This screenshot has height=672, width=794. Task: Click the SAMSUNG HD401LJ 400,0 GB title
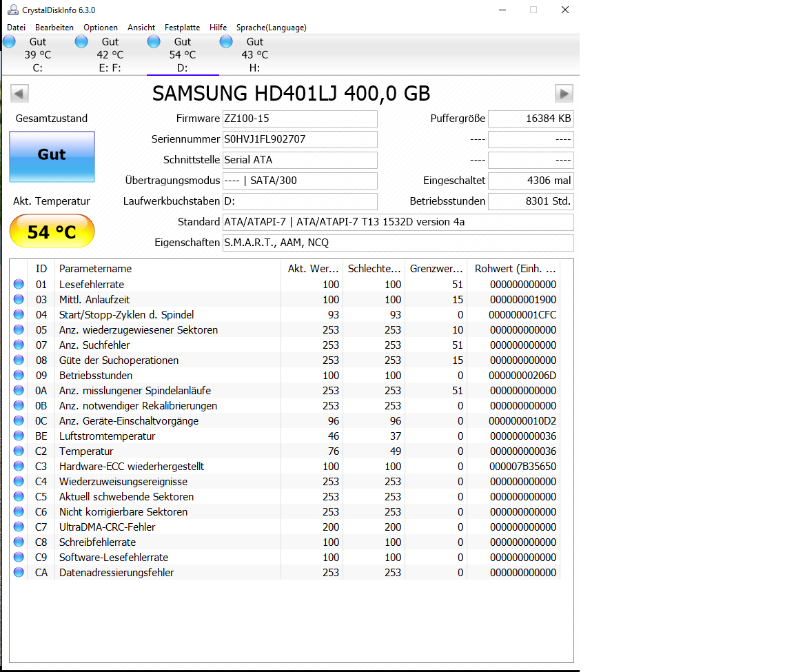[291, 94]
